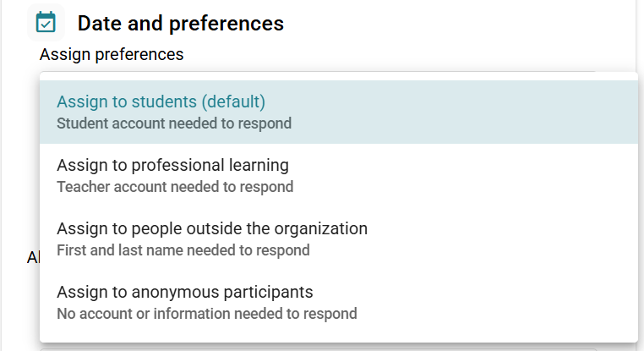
Task: Click empty row area right of anonymous participants
Action: pyautogui.click(x=497, y=302)
